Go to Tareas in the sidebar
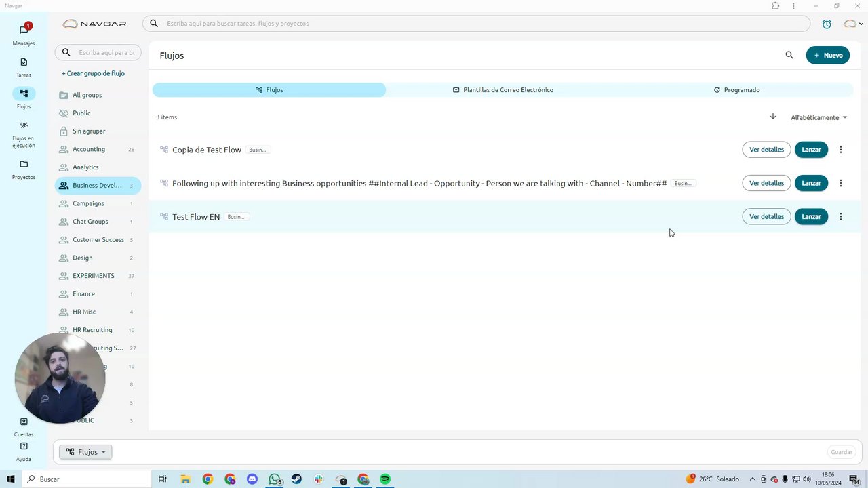Image resolution: width=868 pixels, height=488 pixels. pos(24,67)
